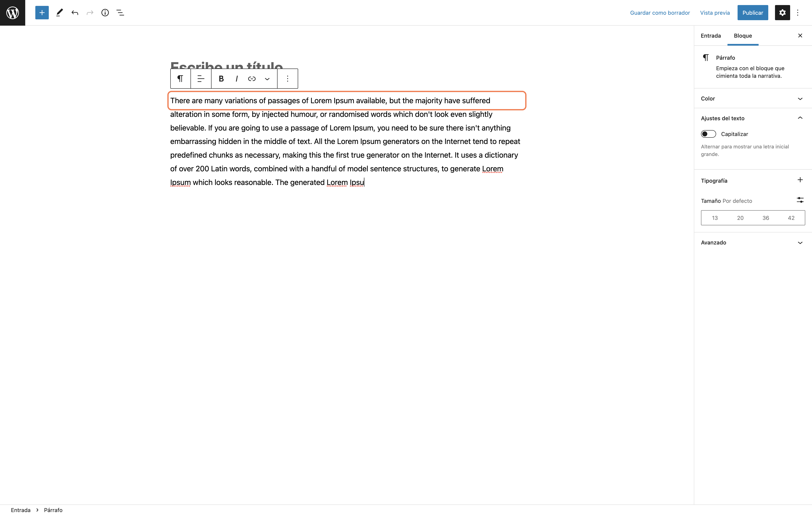
Task: Choose font size 42
Action: 791,218
